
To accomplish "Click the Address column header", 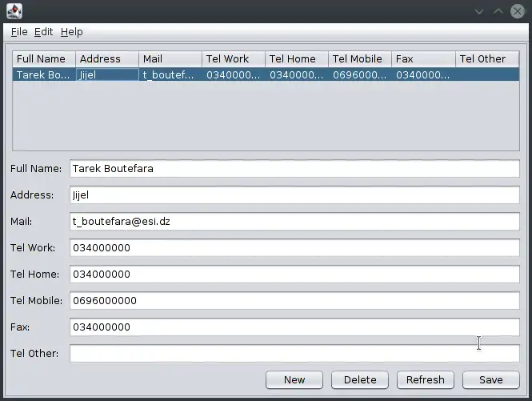I will pos(107,59).
